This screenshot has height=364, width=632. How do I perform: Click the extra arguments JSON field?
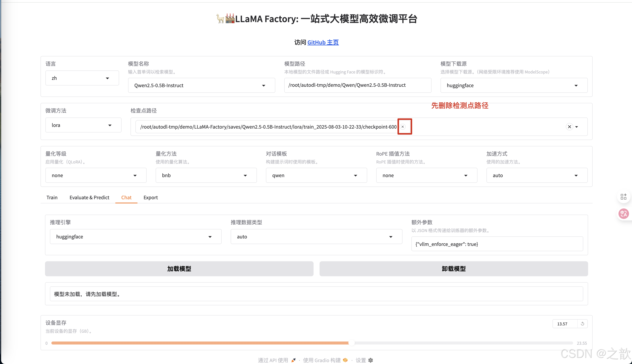pyautogui.click(x=497, y=244)
